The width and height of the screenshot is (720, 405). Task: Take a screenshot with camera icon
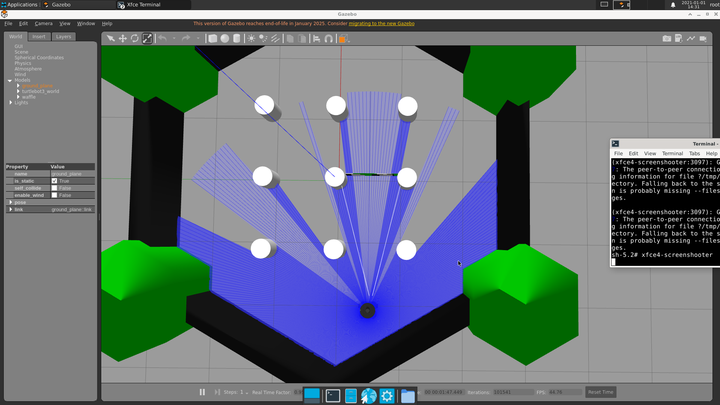[x=666, y=39]
